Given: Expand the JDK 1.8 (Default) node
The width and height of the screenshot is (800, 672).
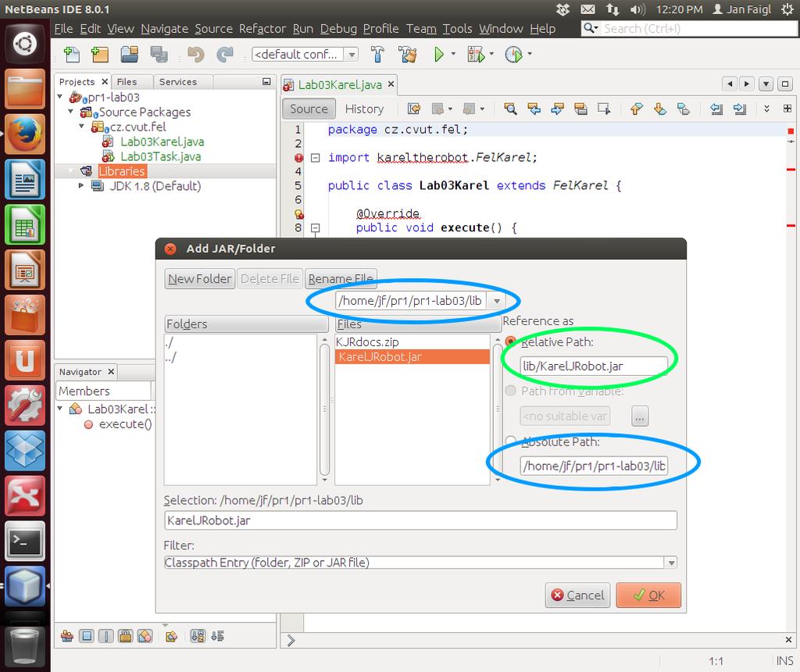Looking at the screenshot, I should pyautogui.click(x=81, y=186).
